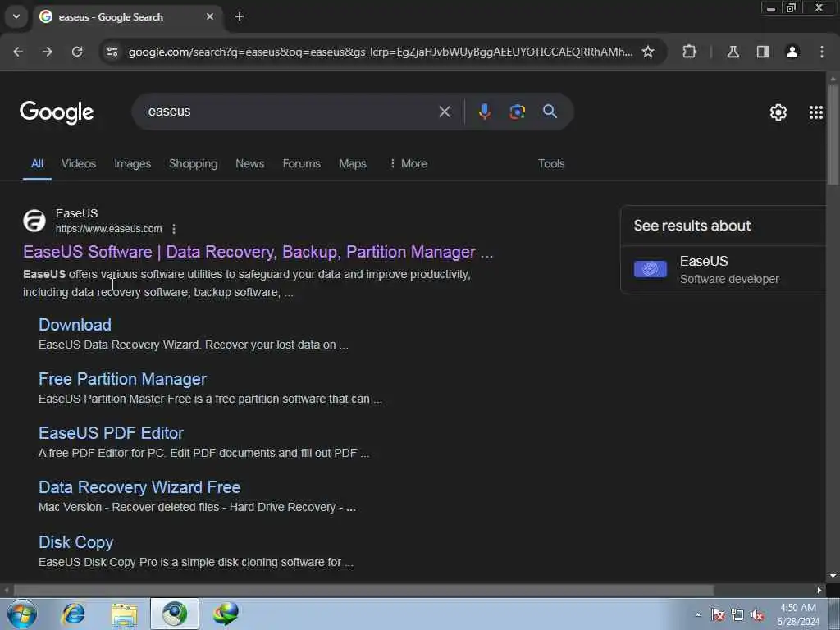Switch to the Maps tab
Screen dimensions: 840x630
pos(353,163)
